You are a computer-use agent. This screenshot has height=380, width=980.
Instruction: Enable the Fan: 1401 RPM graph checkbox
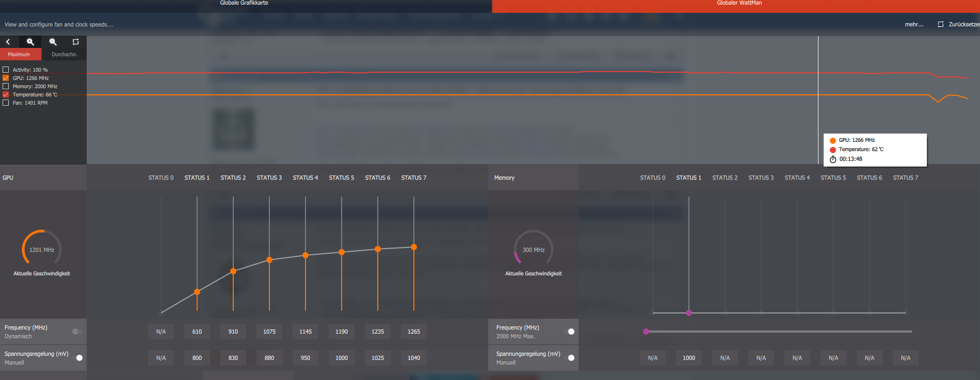6,103
